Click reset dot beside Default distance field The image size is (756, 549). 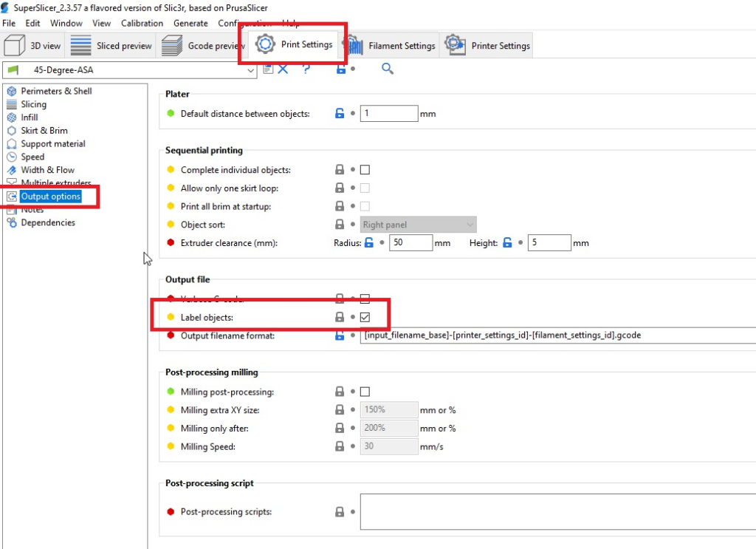pyautogui.click(x=353, y=113)
